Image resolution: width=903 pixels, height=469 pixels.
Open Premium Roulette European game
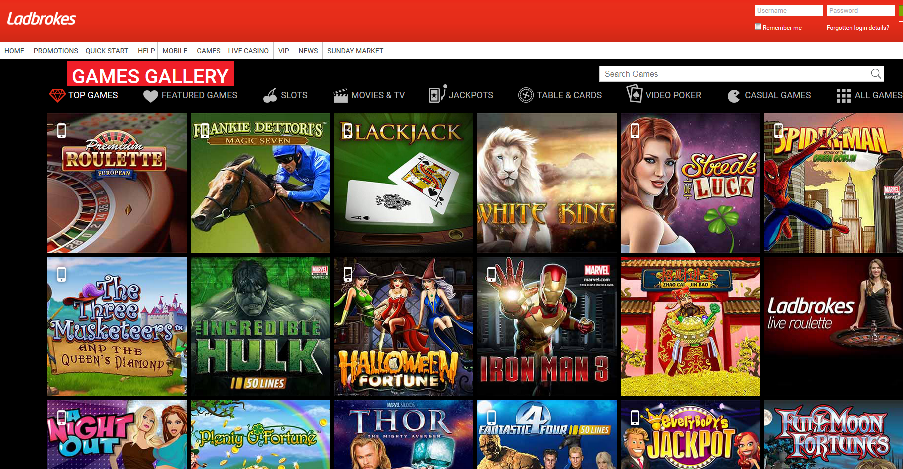(117, 183)
